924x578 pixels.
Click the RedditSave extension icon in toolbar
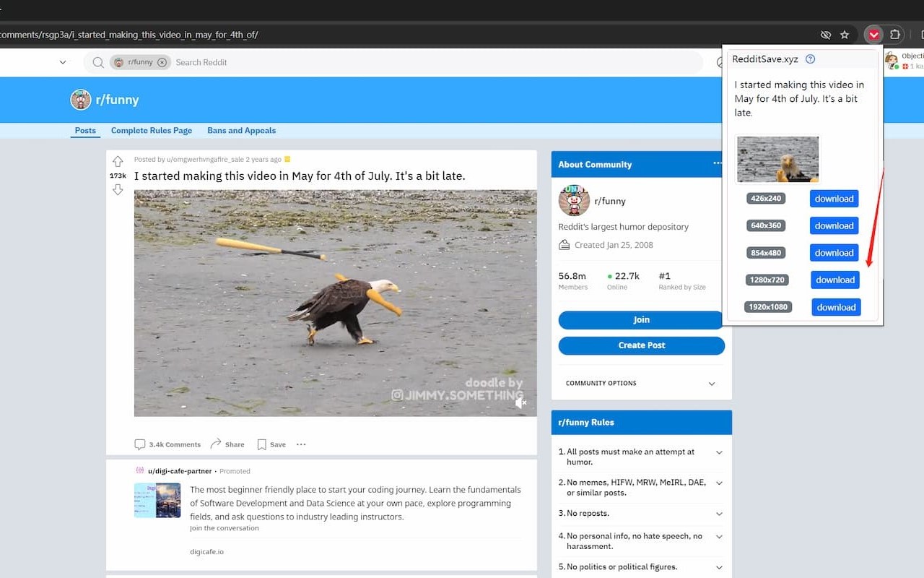point(873,35)
